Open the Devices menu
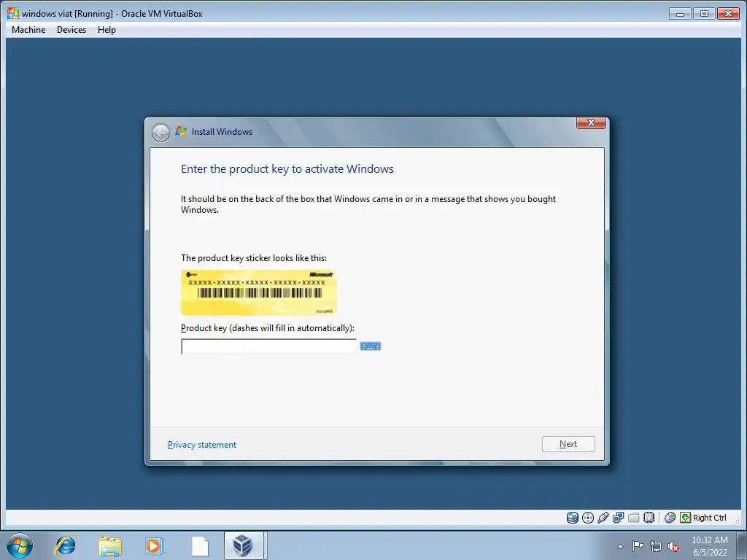The height and width of the screenshot is (560, 747). [x=71, y=29]
